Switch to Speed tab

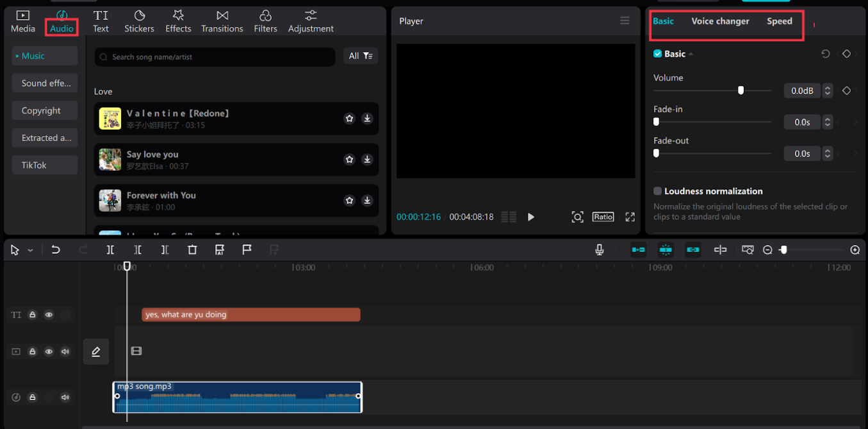780,21
